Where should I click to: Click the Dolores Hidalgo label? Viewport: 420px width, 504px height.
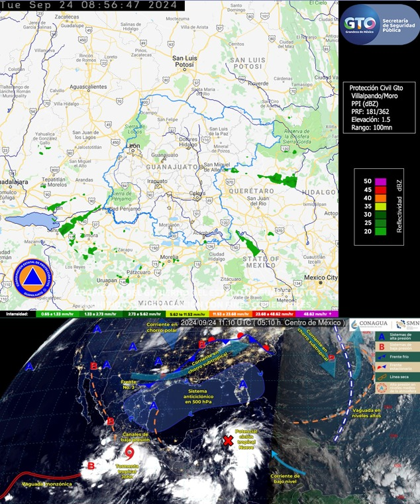pos(188,142)
